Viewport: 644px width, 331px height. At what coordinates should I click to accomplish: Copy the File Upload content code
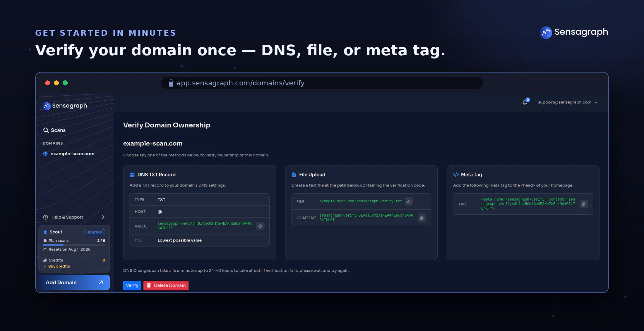[422, 218]
